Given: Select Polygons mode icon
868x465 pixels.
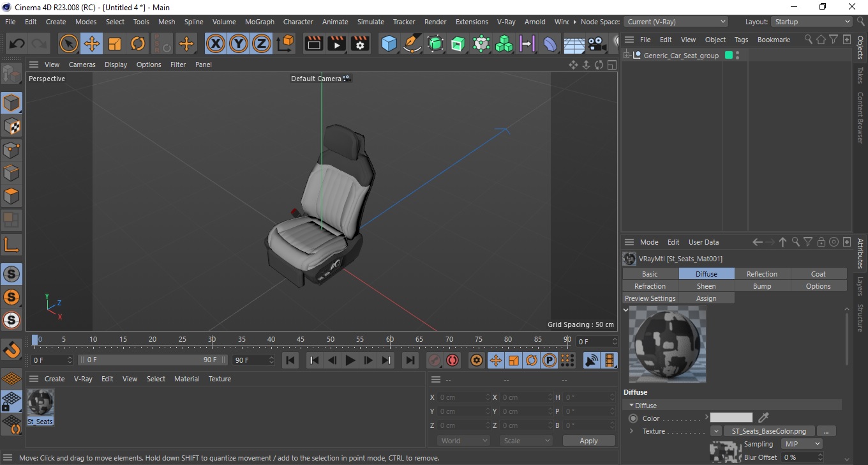Looking at the screenshot, I should pyautogui.click(x=11, y=196).
